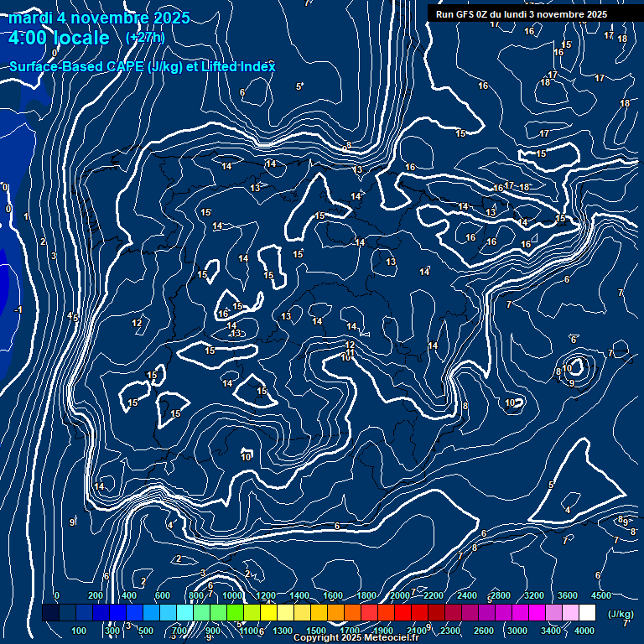Viewport: 644px width, 644px height.
Task: Click the '2400' legend scale label
Action: click(467, 595)
